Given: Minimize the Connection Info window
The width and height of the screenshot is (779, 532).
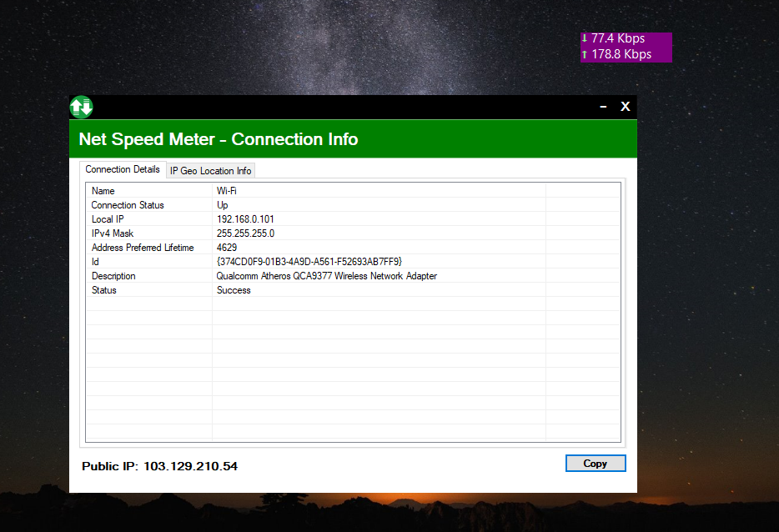Looking at the screenshot, I should click(602, 107).
